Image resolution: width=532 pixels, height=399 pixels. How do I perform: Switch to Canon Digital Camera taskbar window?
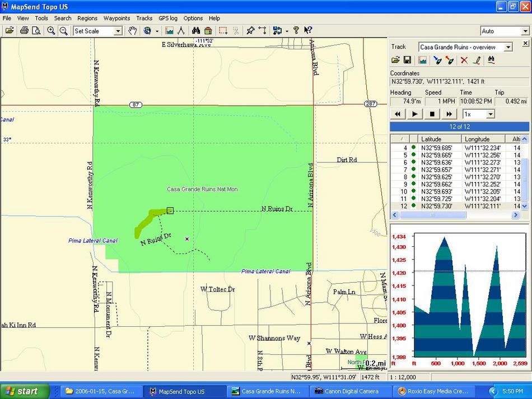(x=351, y=391)
